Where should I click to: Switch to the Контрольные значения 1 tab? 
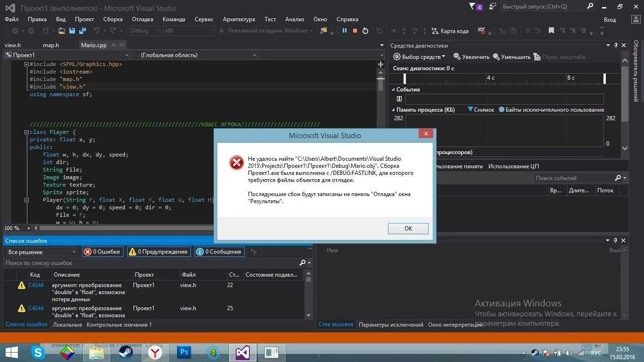[119, 325]
